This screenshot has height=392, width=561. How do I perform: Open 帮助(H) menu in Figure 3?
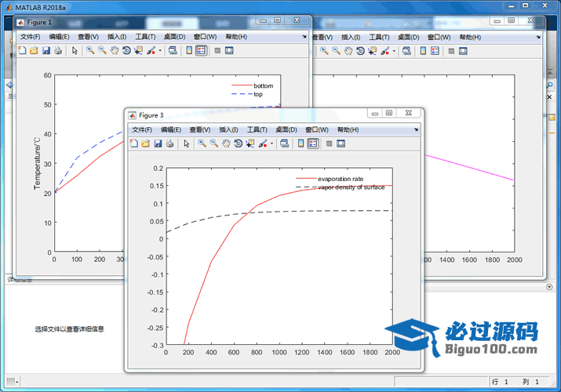[x=348, y=129]
